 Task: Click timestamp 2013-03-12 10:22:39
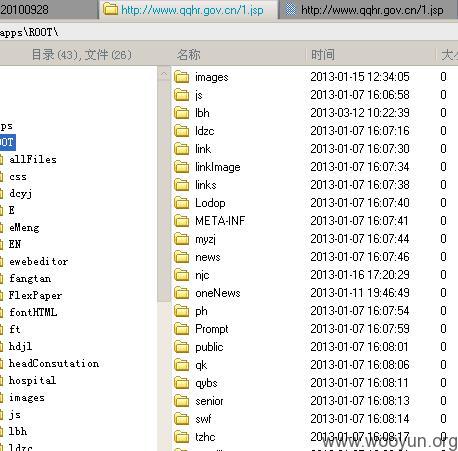click(360, 113)
